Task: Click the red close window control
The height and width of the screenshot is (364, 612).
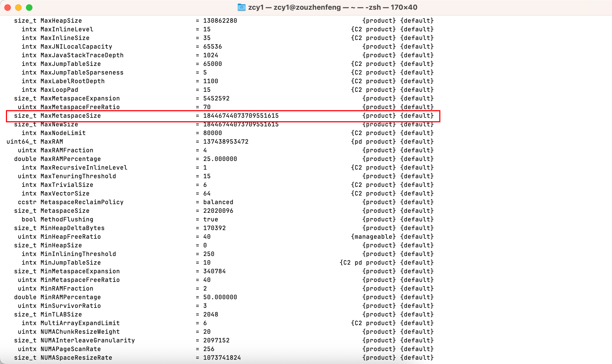Action: click(8, 8)
